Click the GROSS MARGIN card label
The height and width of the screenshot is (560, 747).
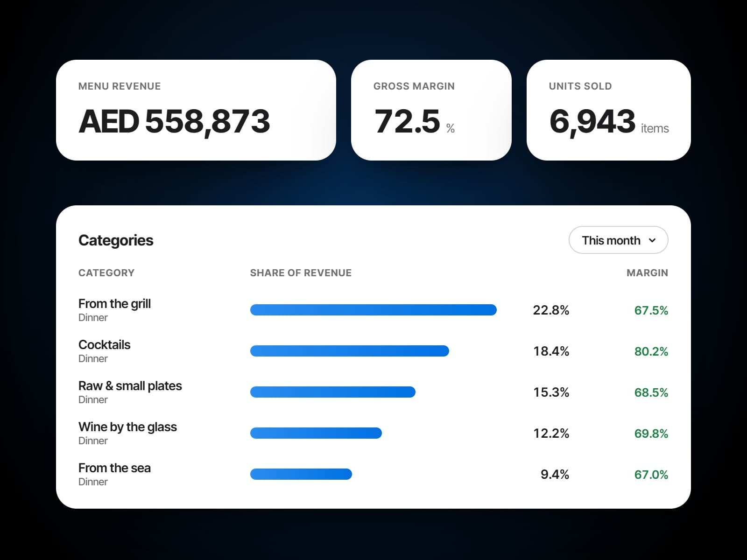pos(414,86)
